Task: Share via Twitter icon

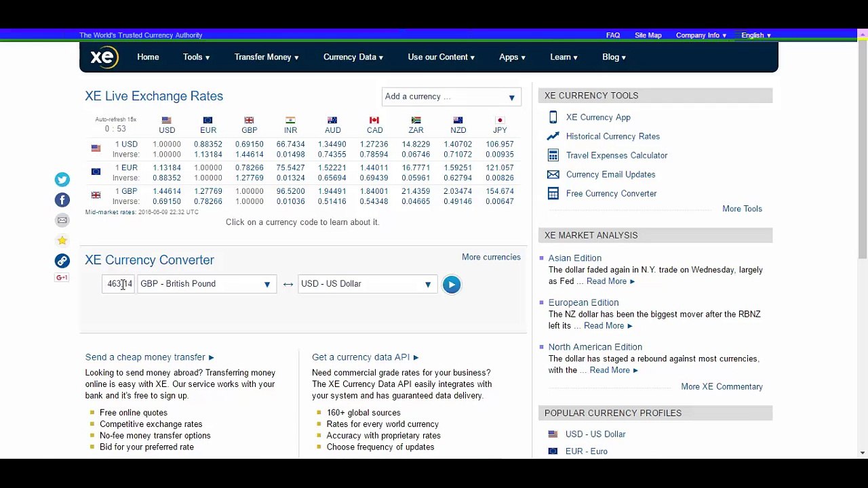Action: [62, 180]
